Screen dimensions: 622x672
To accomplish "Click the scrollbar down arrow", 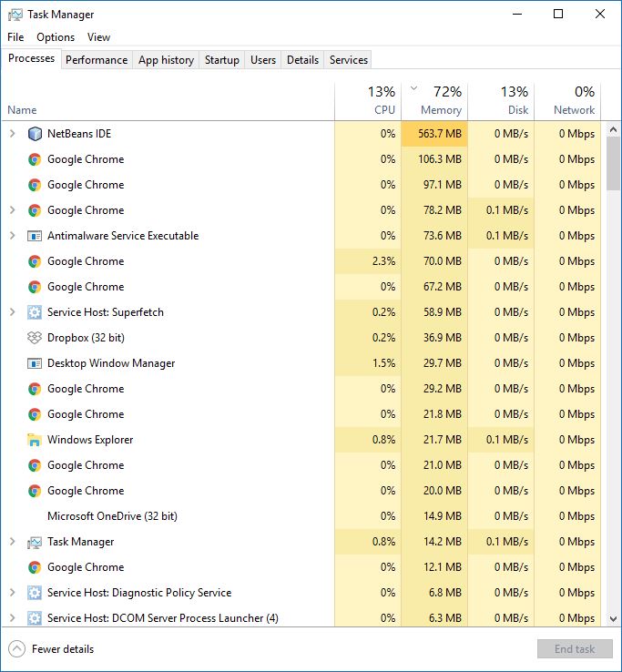I will (613, 619).
